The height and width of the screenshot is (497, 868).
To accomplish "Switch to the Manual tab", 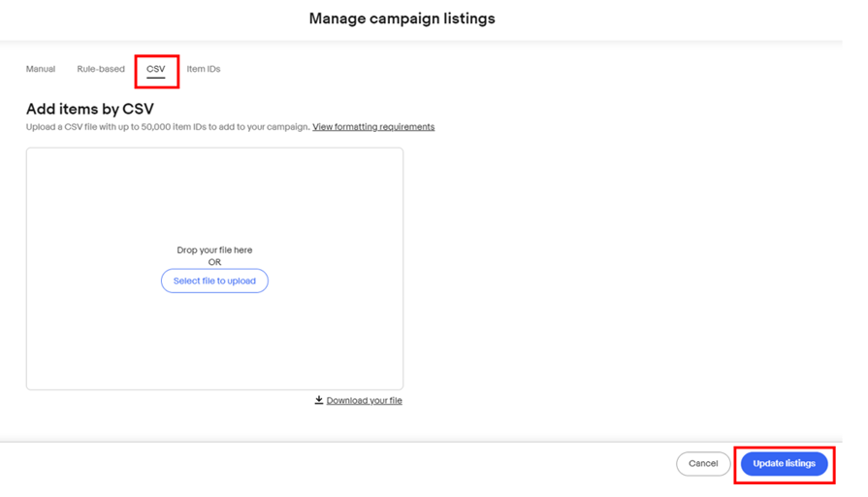I will click(41, 69).
